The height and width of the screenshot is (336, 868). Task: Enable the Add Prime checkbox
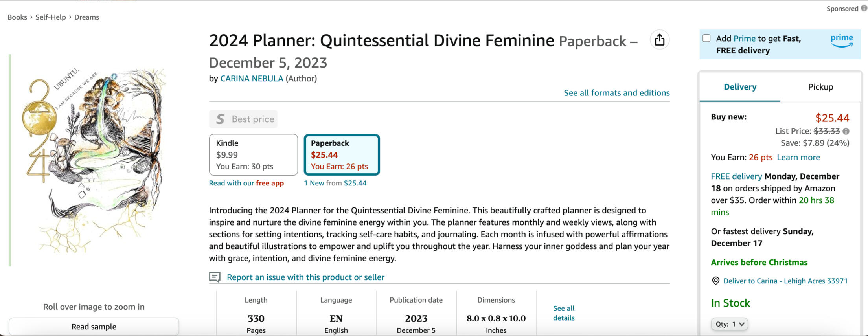pyautogui.click(x=706, y=39)
